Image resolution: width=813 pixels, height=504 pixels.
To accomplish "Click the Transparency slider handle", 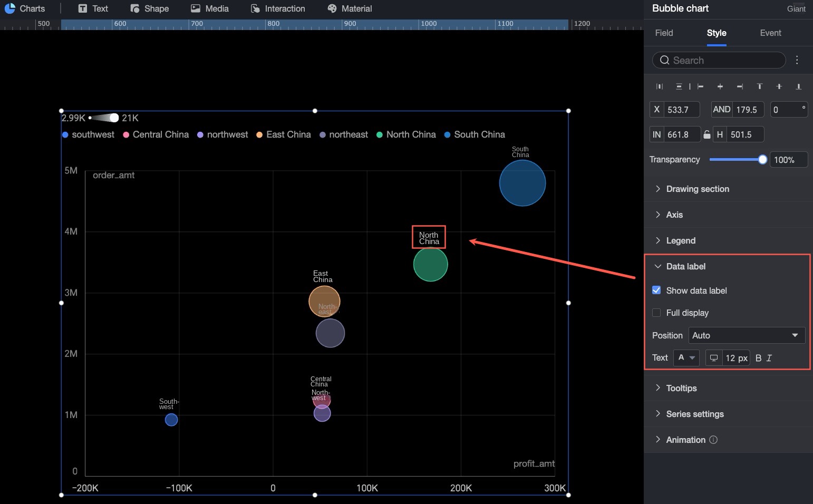I will coord(762,159).
